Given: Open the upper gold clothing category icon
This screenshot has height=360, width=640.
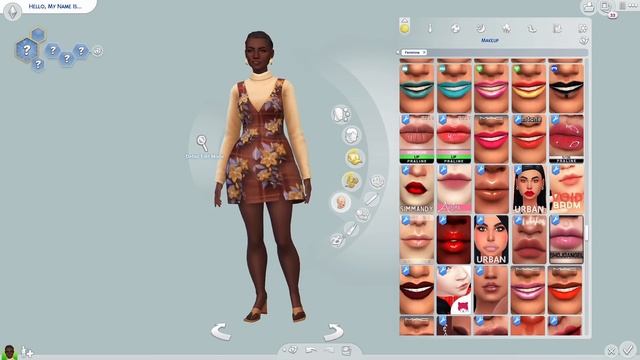Looking at the screenshot, I should pyautogui.click(x=355, y=157).
